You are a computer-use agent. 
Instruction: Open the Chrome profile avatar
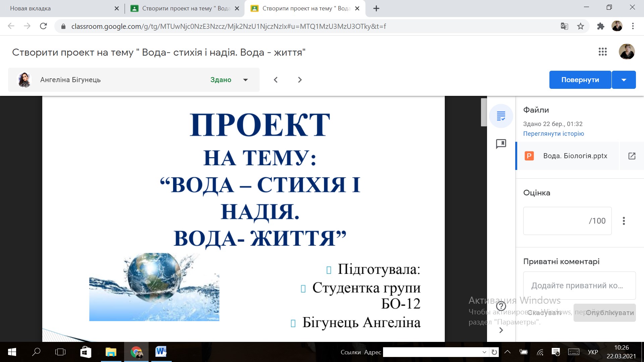point(617,26)
